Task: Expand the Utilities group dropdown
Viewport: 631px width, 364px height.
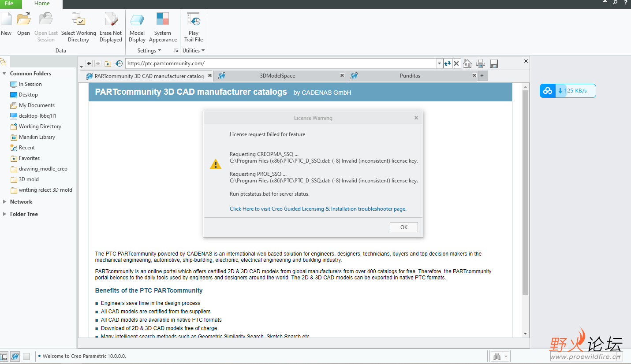Action: tap(194, 51)
